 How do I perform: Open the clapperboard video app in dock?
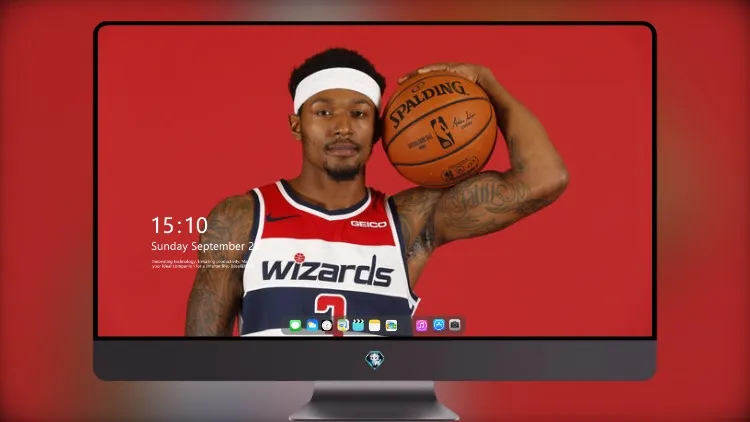tap(358, 325)
